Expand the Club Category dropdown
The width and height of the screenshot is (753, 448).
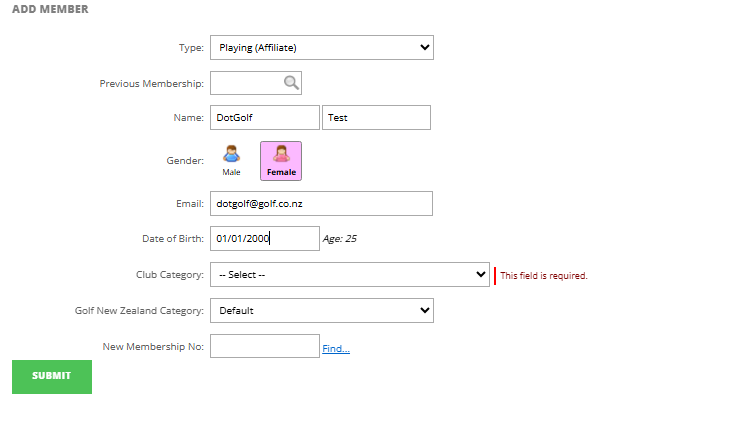(x=349, y=275)
